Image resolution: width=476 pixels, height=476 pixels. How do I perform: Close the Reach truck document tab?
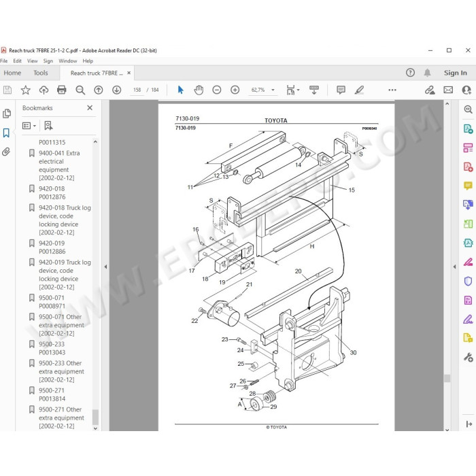(x=129, y=73)
